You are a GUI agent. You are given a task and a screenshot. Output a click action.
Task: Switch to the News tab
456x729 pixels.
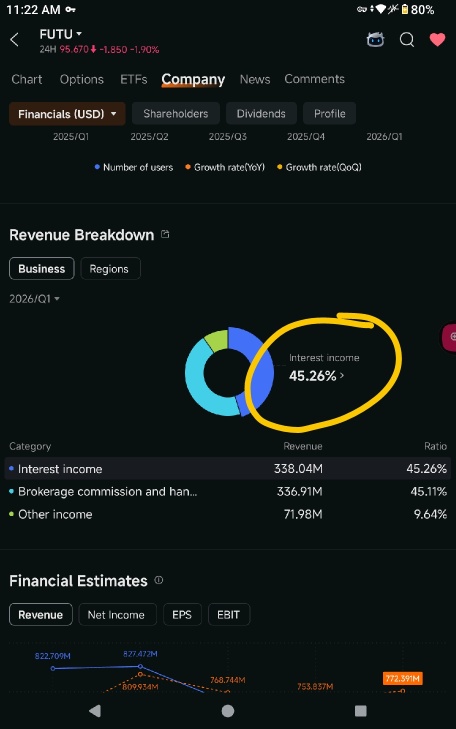255,80
